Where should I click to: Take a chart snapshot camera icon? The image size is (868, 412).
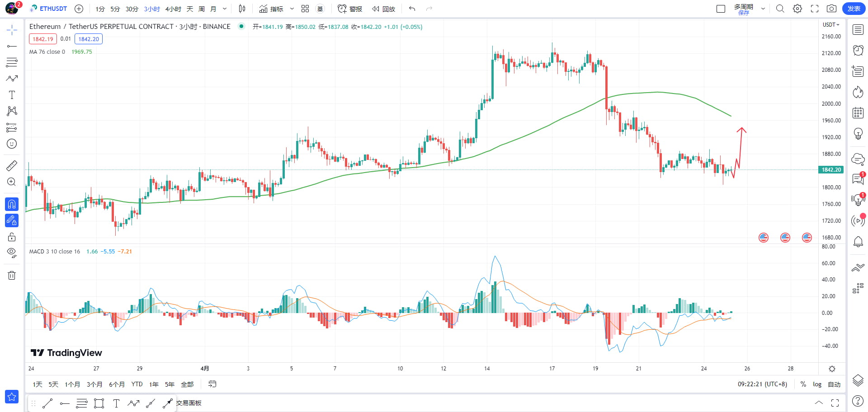831,9
